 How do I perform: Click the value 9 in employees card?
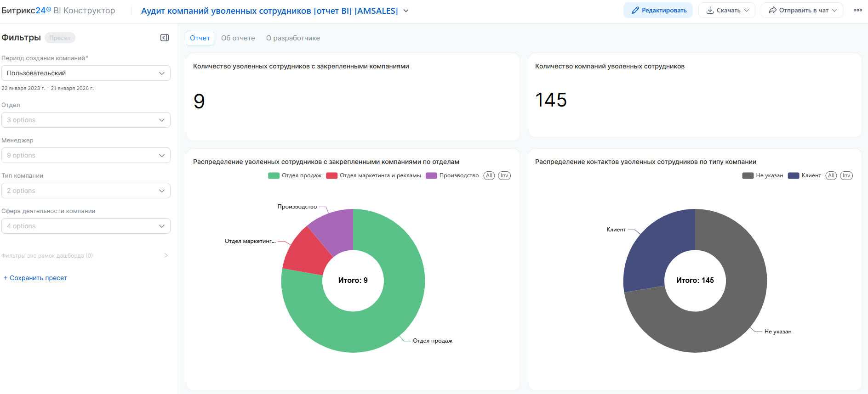click(199, 101)
